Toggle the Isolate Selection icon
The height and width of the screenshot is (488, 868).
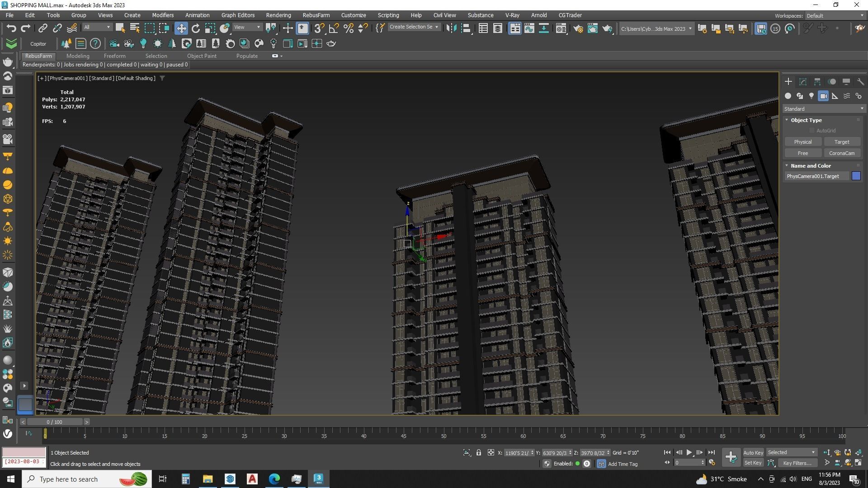pyautogui.click(x=467, y=452)
